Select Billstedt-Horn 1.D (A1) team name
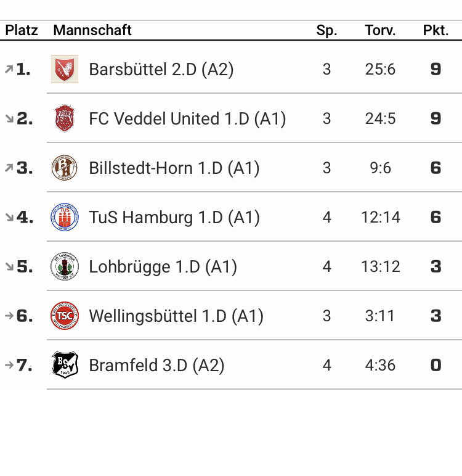 (x=174, y=168)
